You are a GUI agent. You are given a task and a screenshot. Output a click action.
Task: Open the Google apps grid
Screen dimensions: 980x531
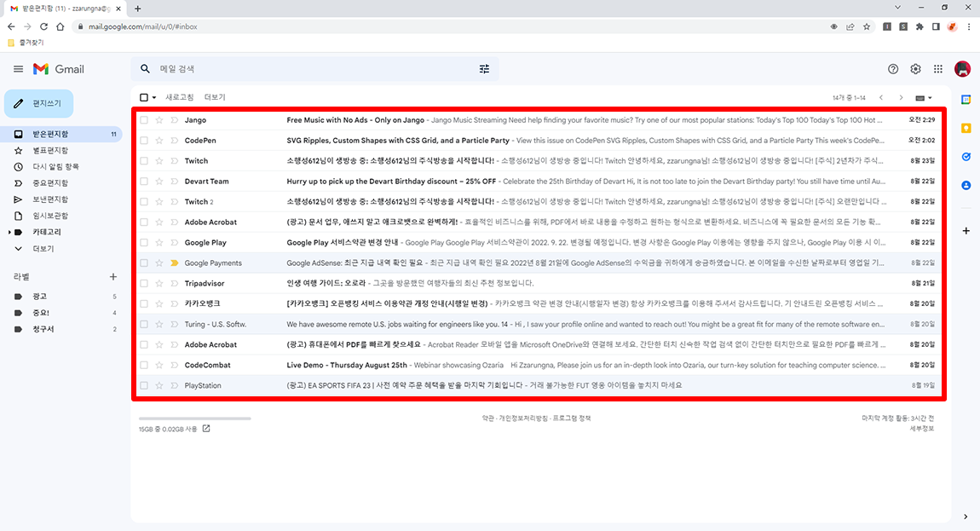pos(938,69)
